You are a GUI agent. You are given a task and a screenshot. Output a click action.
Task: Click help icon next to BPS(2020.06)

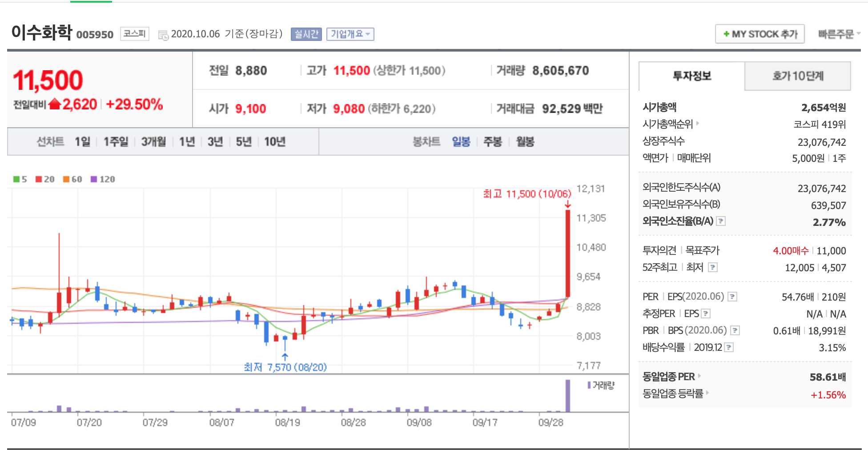(x=735, y=330)
